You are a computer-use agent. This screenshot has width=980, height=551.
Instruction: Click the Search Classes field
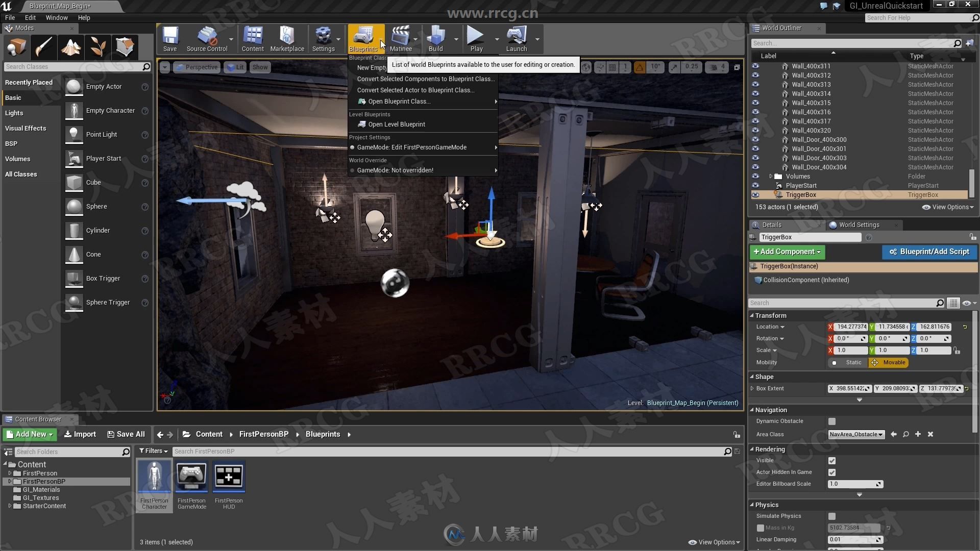(x=77, y=67)
